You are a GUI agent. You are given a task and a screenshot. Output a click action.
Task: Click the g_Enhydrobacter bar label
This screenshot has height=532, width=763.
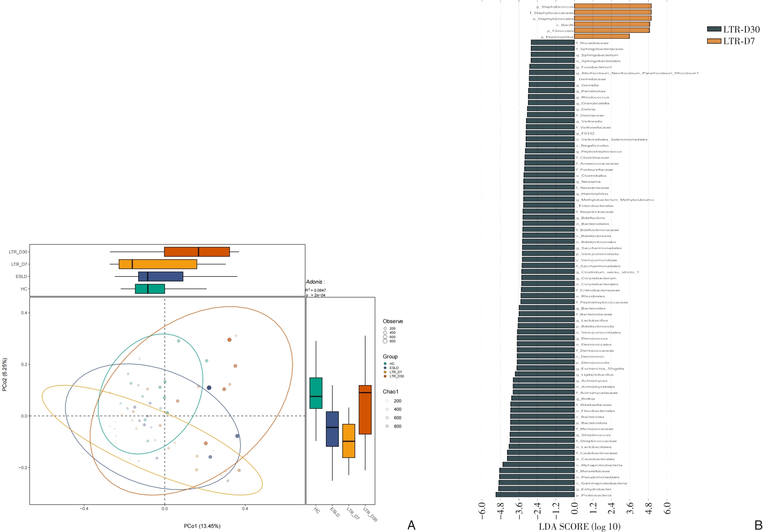point(593,489)
